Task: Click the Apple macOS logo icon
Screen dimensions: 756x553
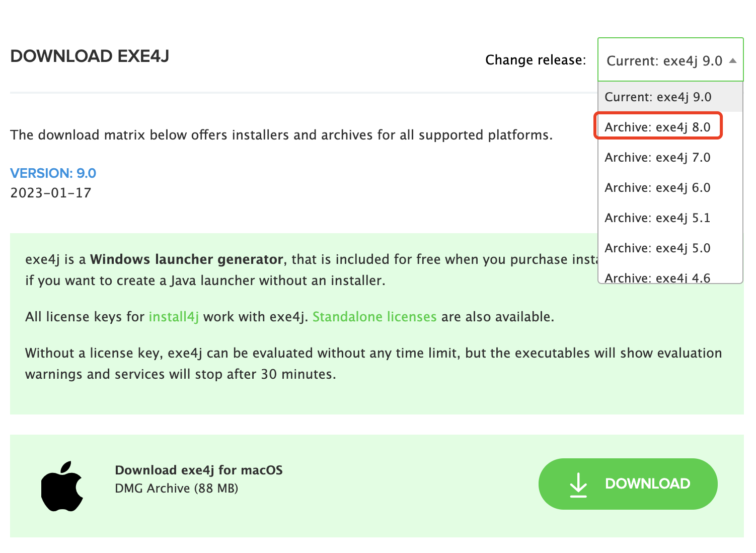Action: (x=62, y=486)
